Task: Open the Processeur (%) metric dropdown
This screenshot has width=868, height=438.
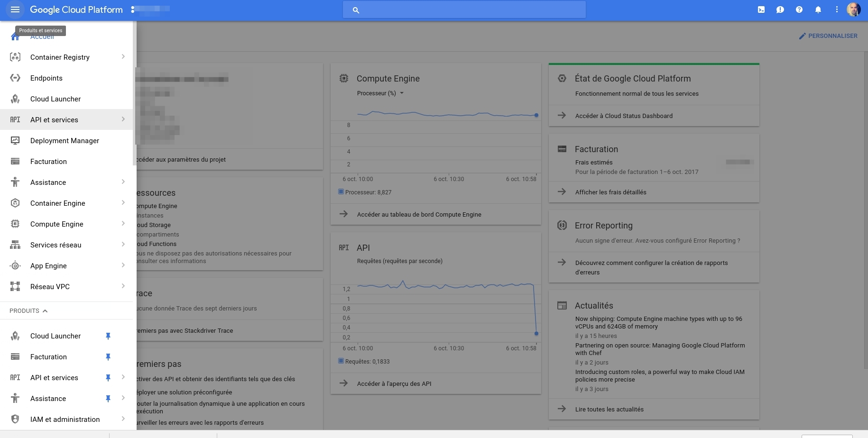Action: click(x=380, y=93)
